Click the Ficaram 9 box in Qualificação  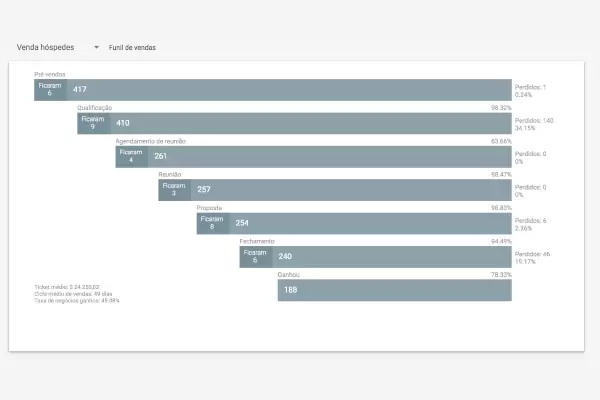pos(93,123)
